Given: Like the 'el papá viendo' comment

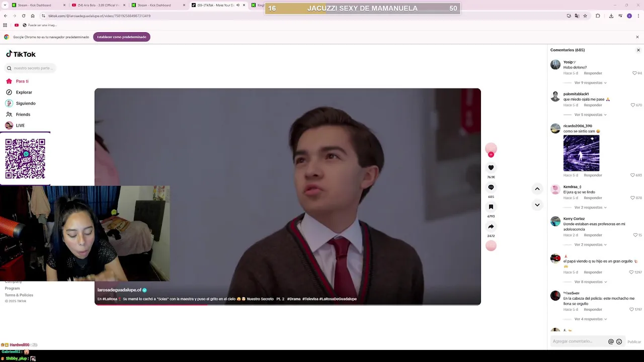Looking at the screenshot, I should click(x=631, y=272).
